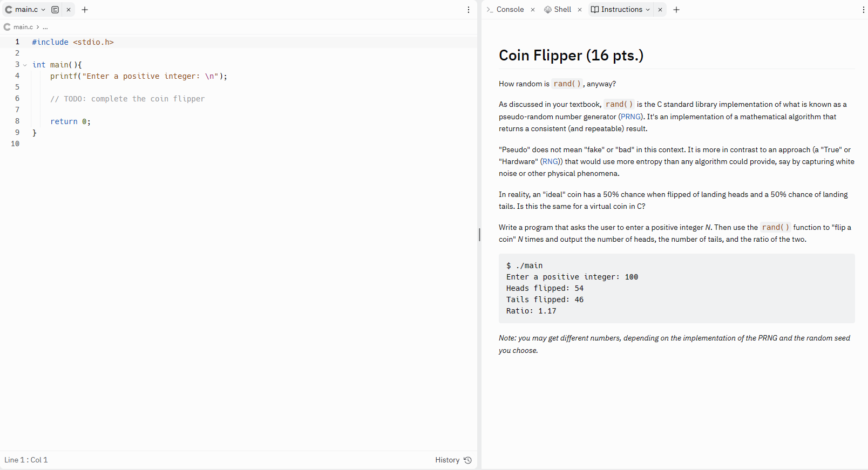Click the Shell tab icon
Image resolution: width=868 pixels, height=470 pixels.
(548, 10)
